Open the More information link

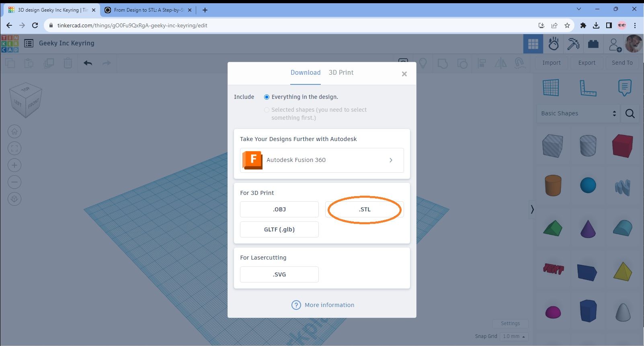point(323,305)
